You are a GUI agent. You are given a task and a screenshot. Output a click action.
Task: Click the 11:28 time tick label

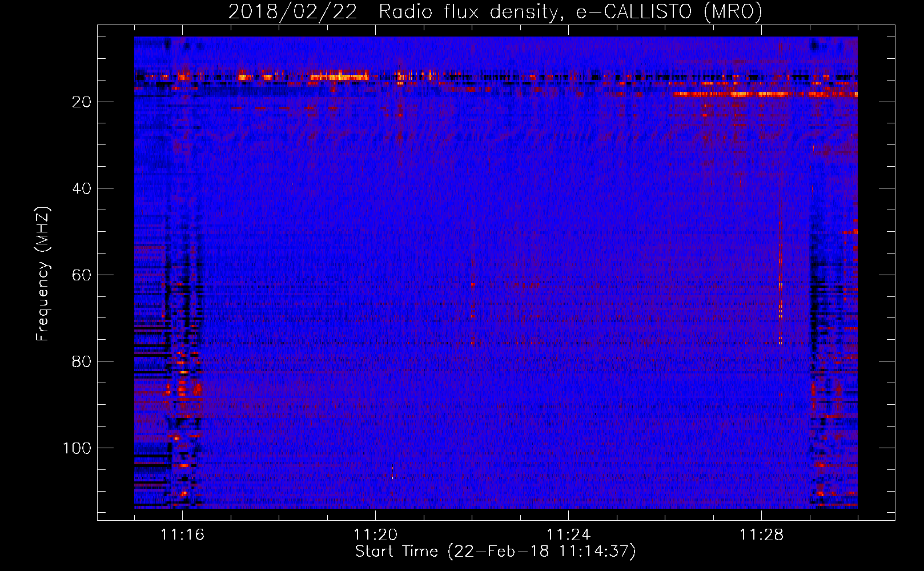(761, 534)
